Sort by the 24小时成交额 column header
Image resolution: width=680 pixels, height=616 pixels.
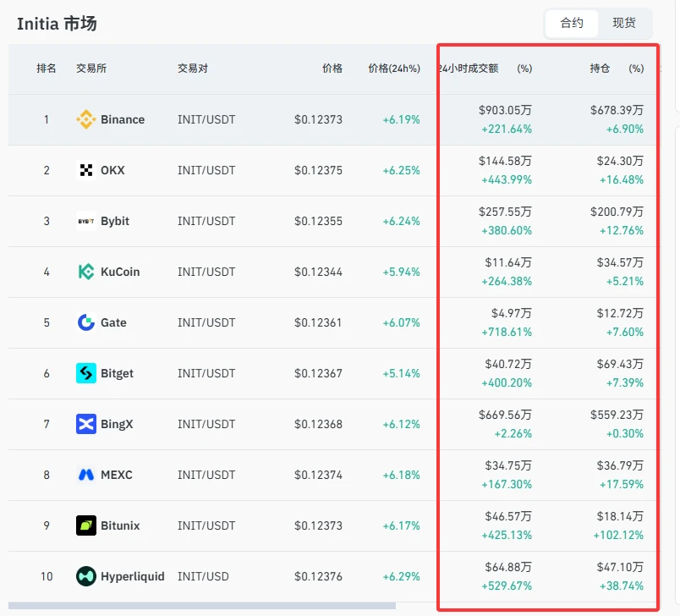[469, 68]
